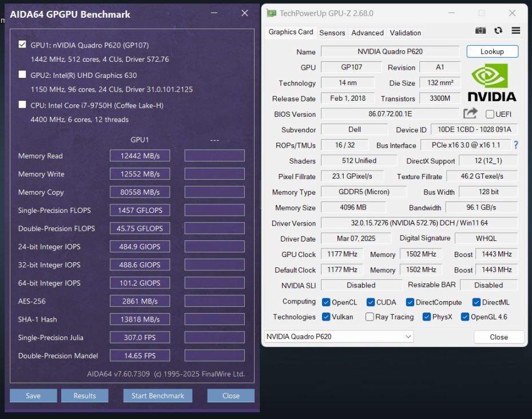The width and height of the screenshot is (532, 419).
Task: Click the Lookup button
Action: click(x=492, y=52)
